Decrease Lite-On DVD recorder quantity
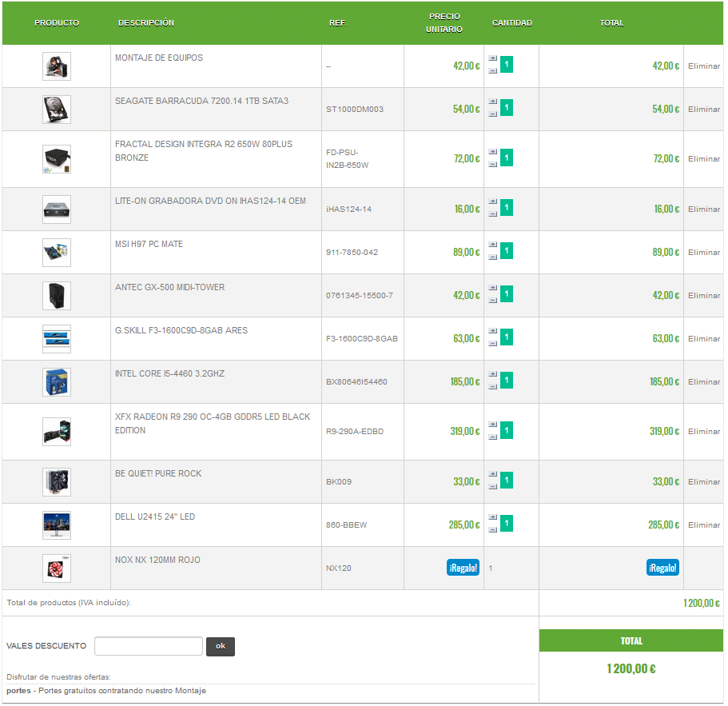The width and height of the screenshot is (728, 706). (x=492, y=213)
